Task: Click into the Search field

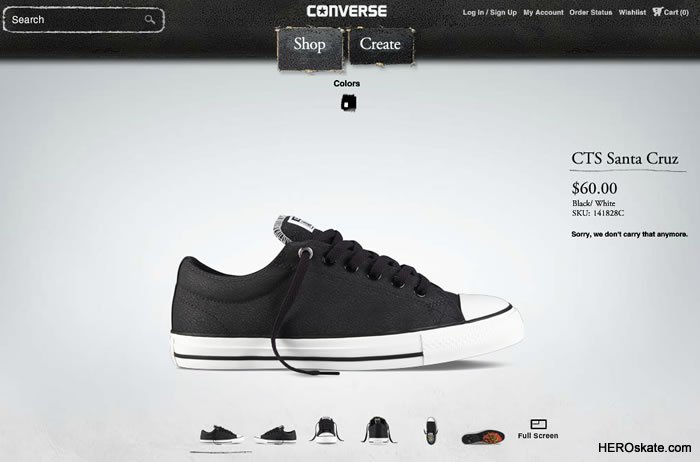Action: pos(83,20)
